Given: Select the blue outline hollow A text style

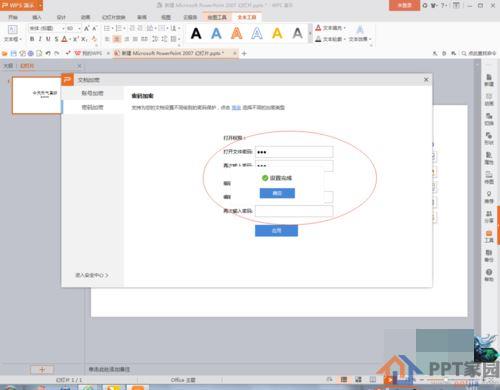Looking at the screenshot, I should pos(257,33).
